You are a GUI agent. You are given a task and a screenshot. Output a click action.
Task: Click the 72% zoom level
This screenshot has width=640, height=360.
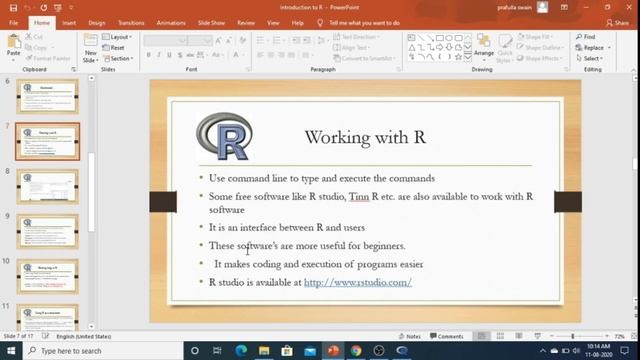[620, 336]
